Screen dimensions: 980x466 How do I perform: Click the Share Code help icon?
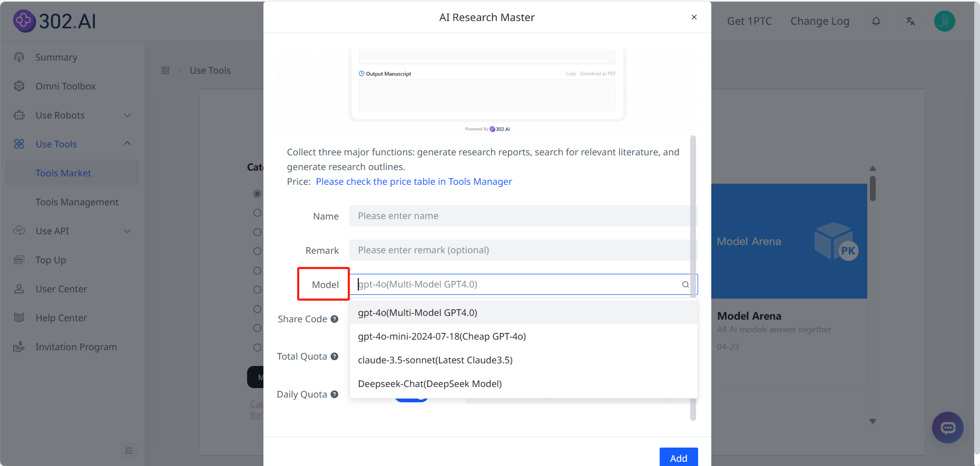335,319
